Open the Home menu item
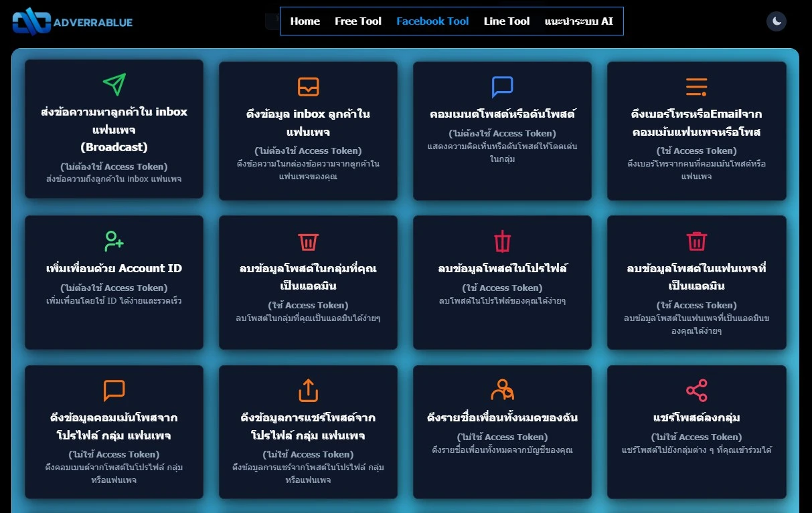This screenshot has width=812, height=513. [x=305, y=21]
